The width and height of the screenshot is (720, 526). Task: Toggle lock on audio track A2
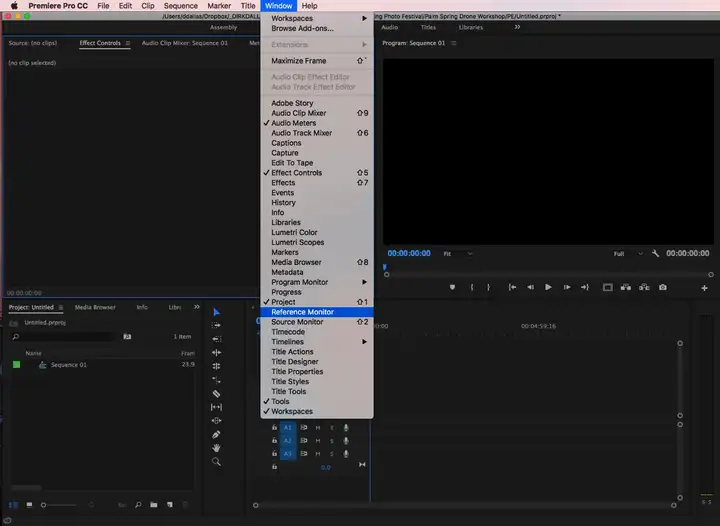point(274,441)
